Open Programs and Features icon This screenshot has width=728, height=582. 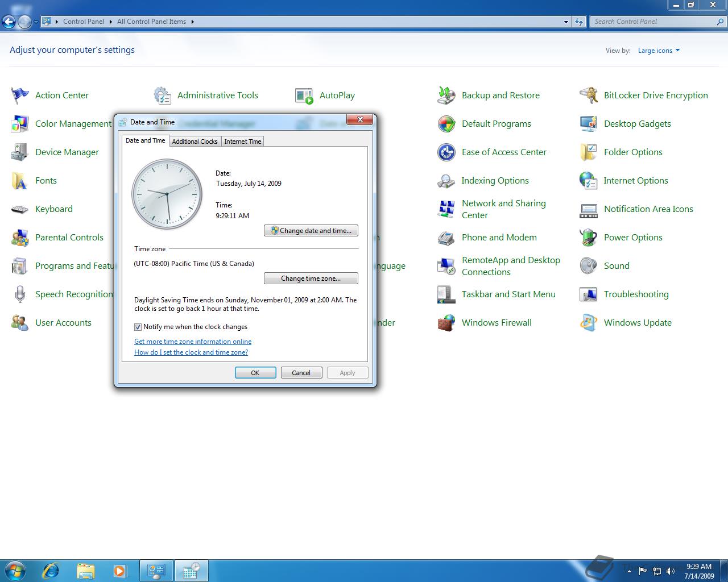[20, 265]
